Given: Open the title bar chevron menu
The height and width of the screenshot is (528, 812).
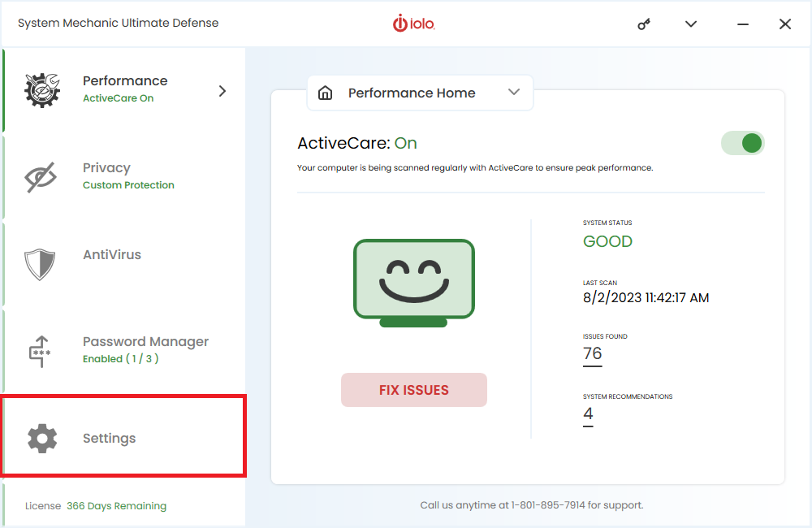Looking at the screenshot, I should [691, 24].
